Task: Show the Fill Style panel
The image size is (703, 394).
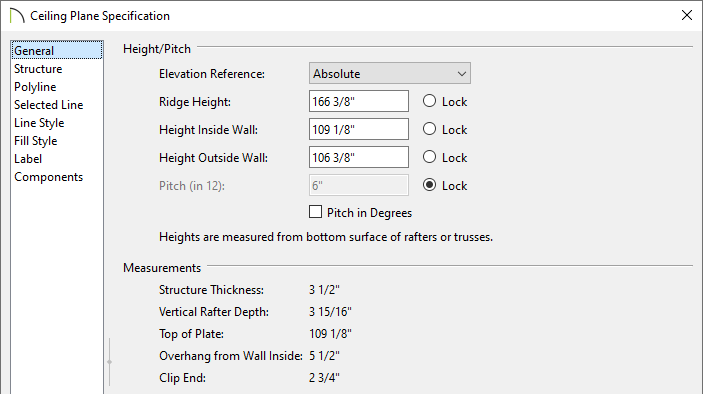Action: point(35,141)
